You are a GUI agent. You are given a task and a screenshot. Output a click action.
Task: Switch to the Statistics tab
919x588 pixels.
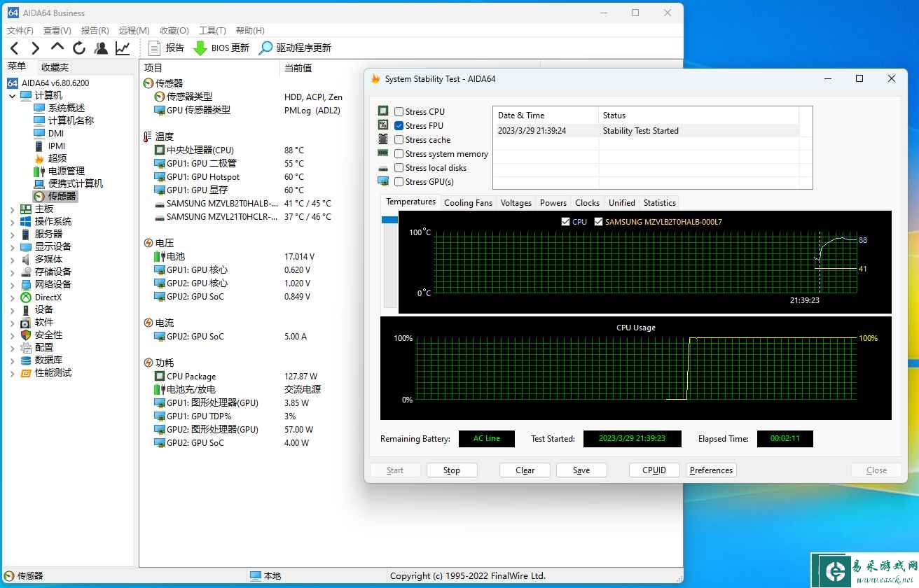point(659,203)
